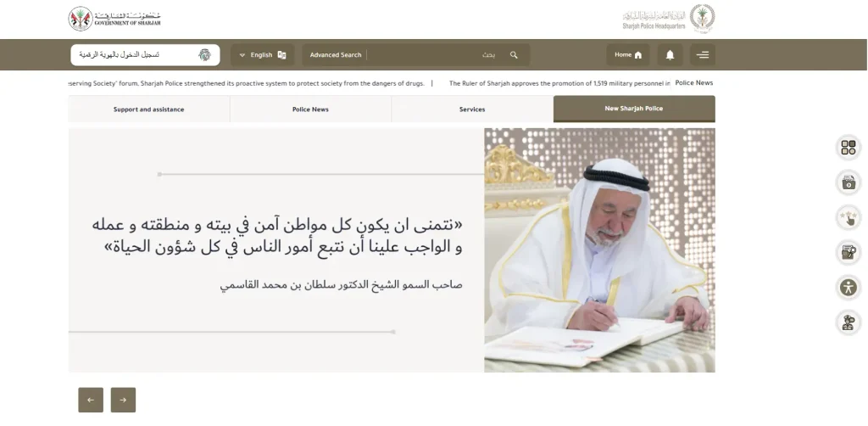Image resolution: width=868 pixels, height=426 pixels.
Task: Click the folder with camera sidebar icon
Action: pos(848,182)
